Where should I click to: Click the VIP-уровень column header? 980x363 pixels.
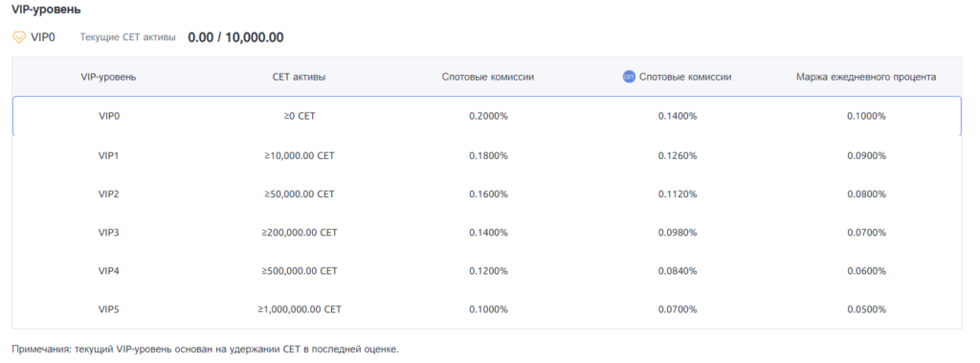(x=109, y=77)
